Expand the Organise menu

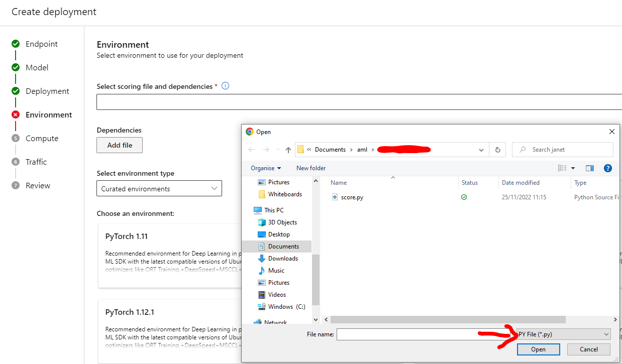click(x=262, y=168)
